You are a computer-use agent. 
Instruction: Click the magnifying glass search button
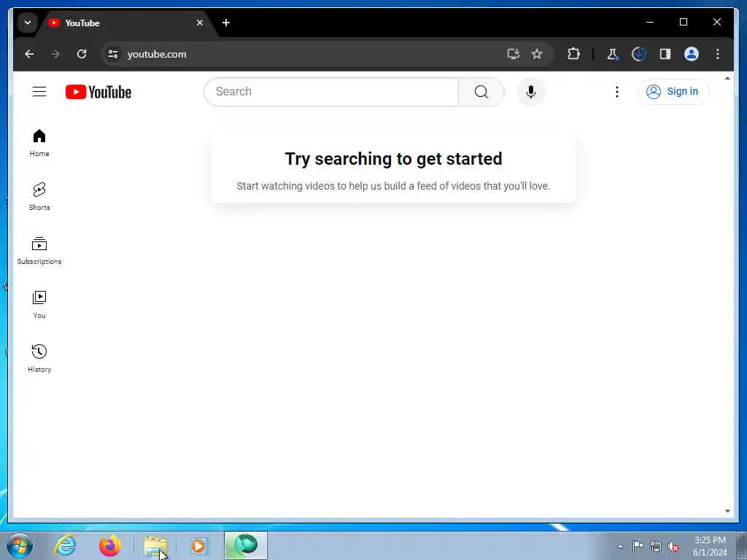(x=481, y=91)
